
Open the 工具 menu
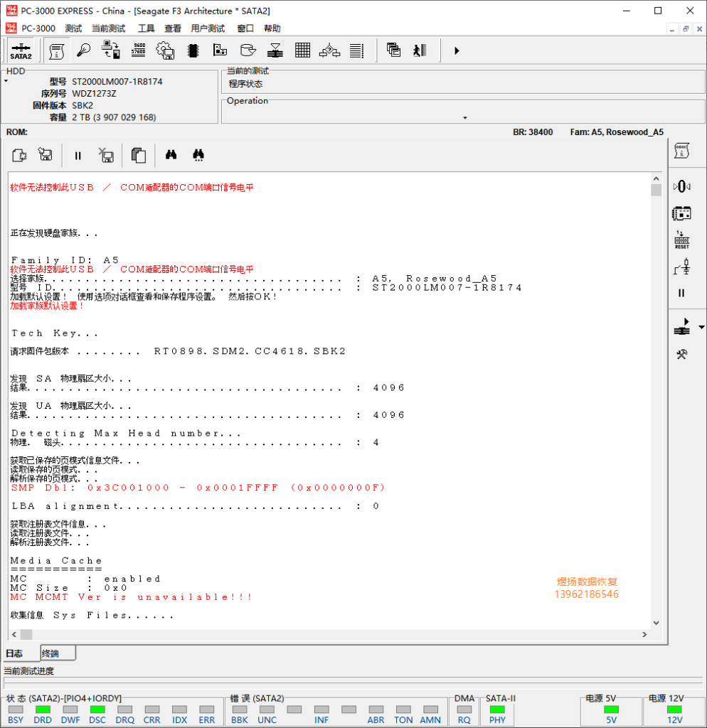click(x=146, y=28)
